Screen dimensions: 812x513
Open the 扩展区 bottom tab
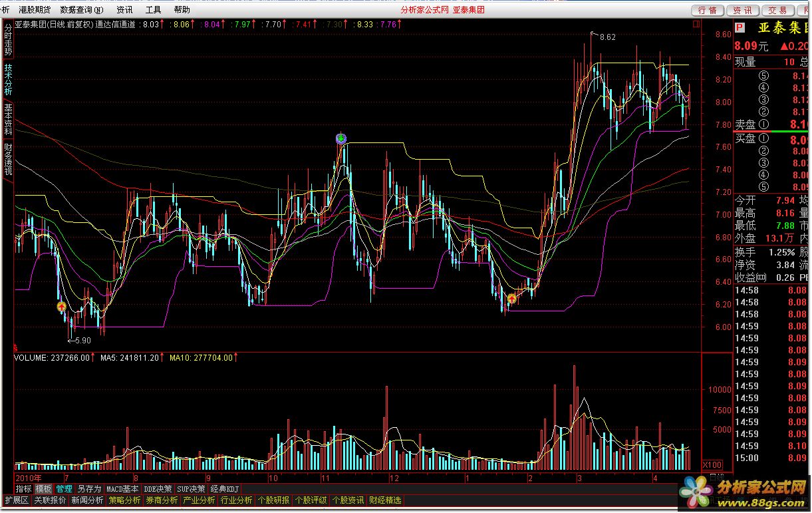coord(17,500)
